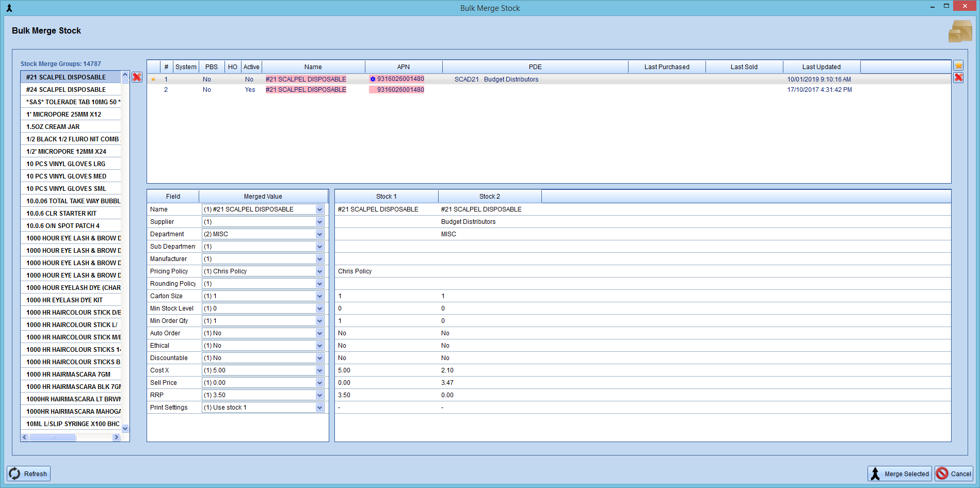
Task: Click the blue asterisk next to APN 9316026001480
Action: tap(373, 79)
